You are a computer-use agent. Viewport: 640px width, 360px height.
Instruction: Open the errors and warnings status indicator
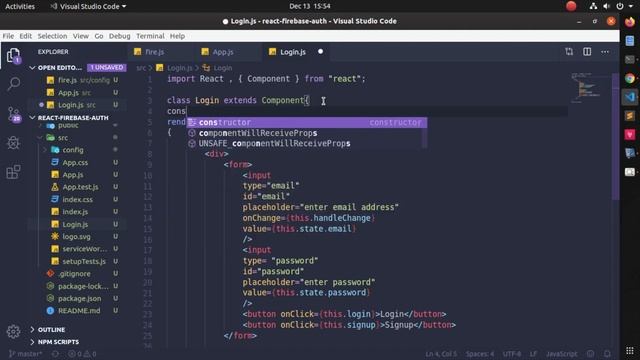[82, 354]
